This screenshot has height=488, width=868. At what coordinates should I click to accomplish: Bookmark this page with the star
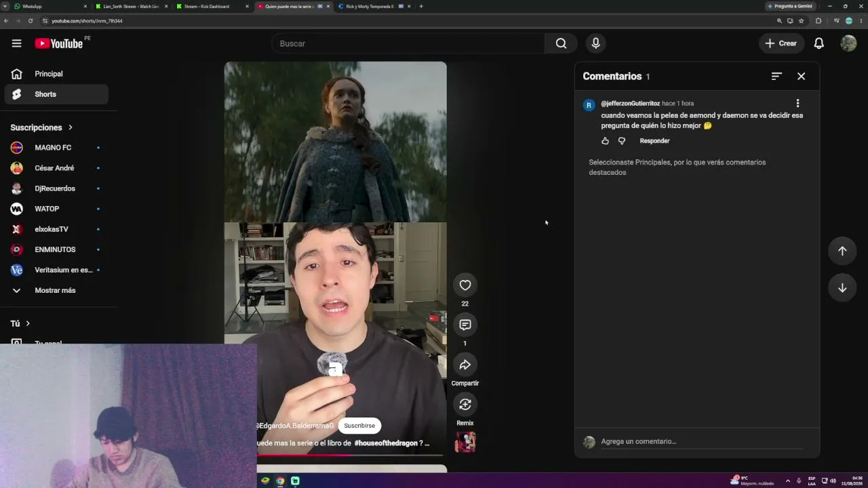pos(801,21)
